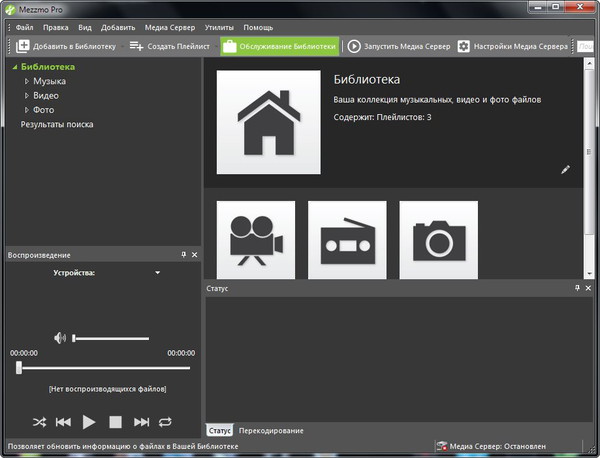Image resolution: width=600 pixels, height=458 pixels.
Task: Pin the Воспроизведение panel
Action: [x=183, y=255]
